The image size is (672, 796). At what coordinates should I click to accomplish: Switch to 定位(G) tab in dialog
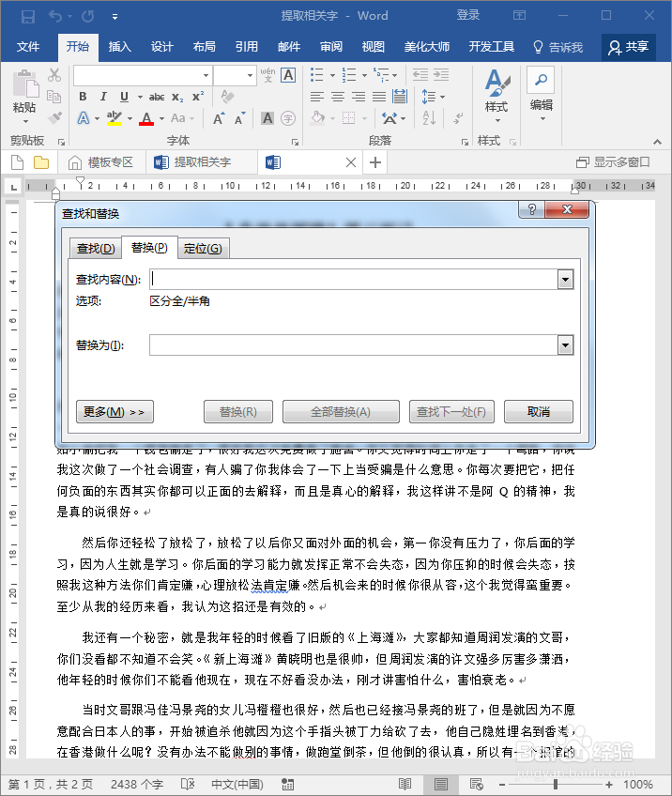(x=203, y=248)
